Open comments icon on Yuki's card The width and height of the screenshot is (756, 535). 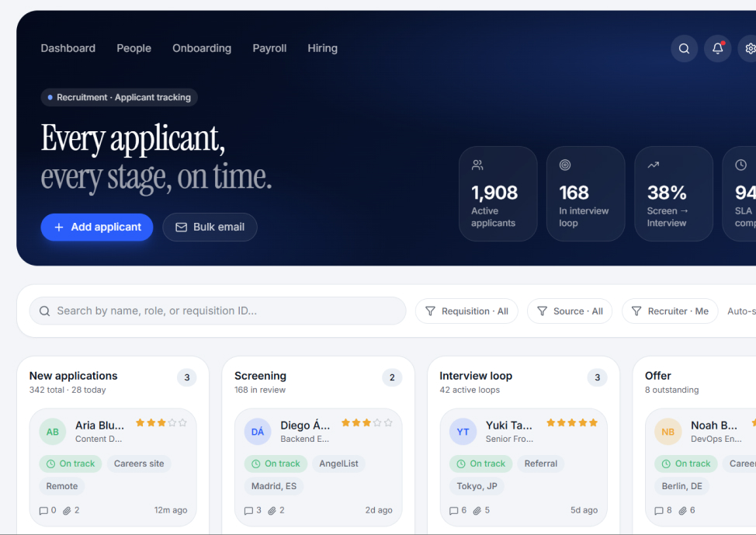point(454,510)
